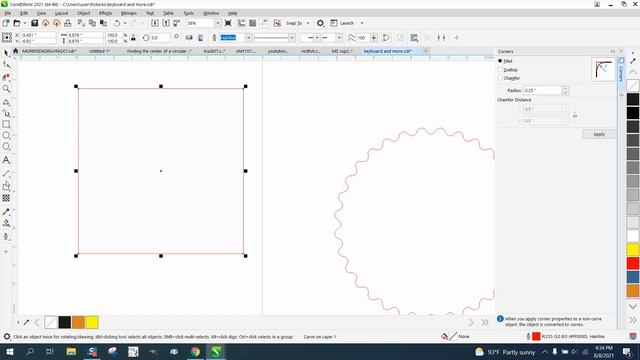Click the Open folder icon
Viewport: 640px width, 360px height.
17,23
